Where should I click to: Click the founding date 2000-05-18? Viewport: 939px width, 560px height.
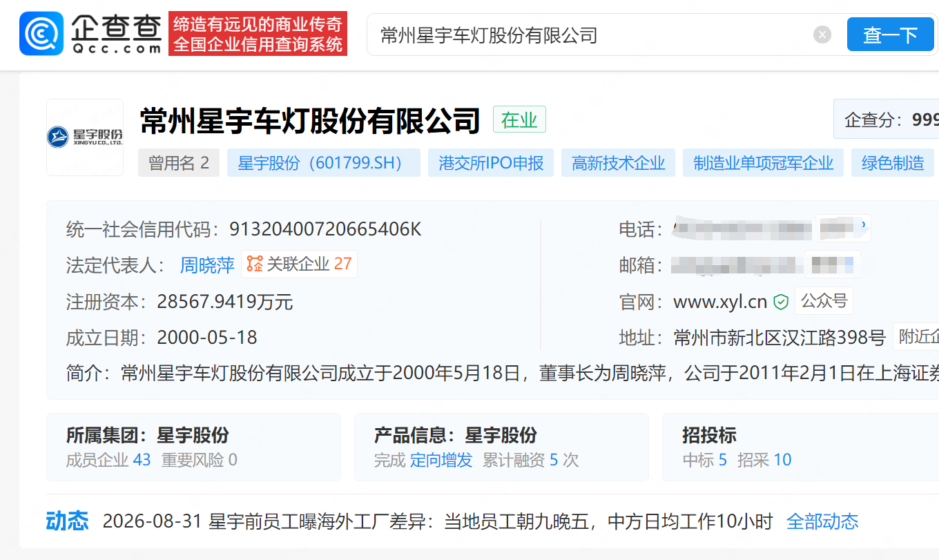tap(207, 338)
